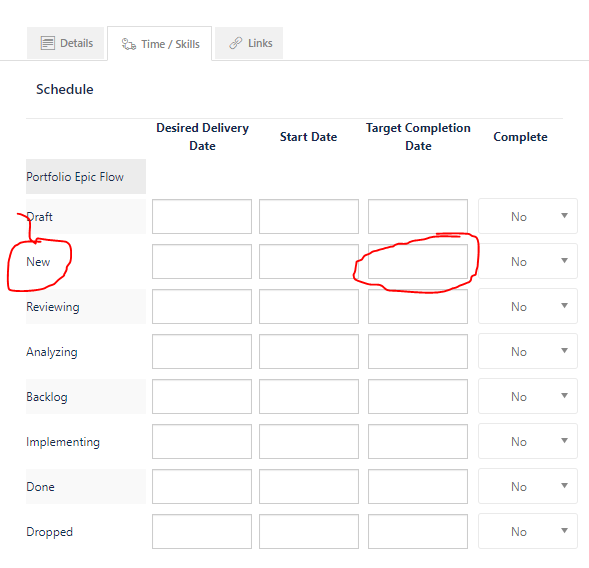589x568 pixels.
Task: Click New Desired Delivery Date field
Action: point(202,261)
